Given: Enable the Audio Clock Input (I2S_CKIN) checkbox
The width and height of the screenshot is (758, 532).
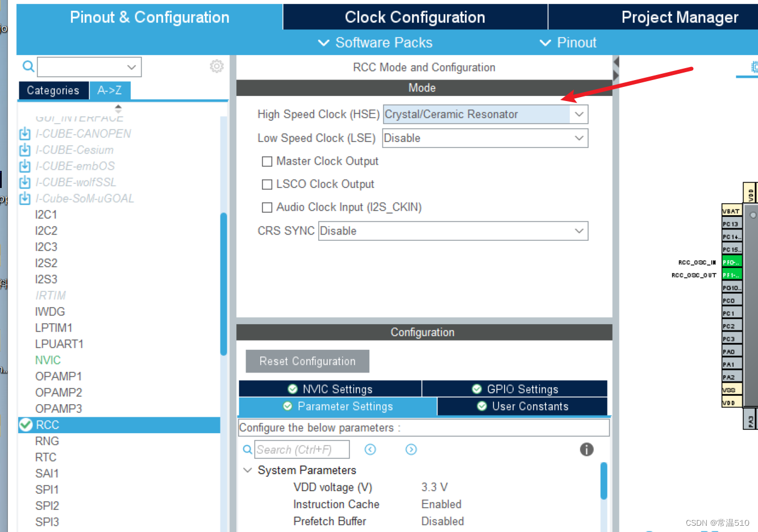Looking at the screenshot, I should 267,208.
